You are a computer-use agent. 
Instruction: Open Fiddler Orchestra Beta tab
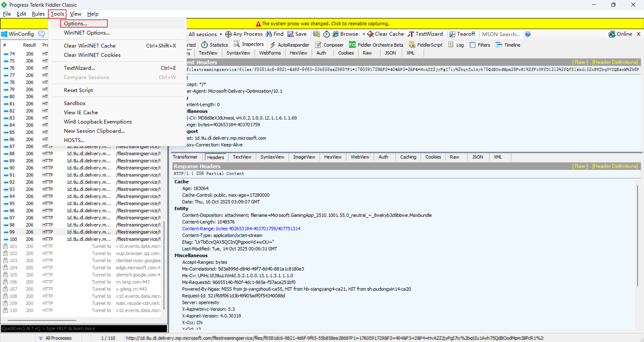pyautogui.click(x=376, y=45)
